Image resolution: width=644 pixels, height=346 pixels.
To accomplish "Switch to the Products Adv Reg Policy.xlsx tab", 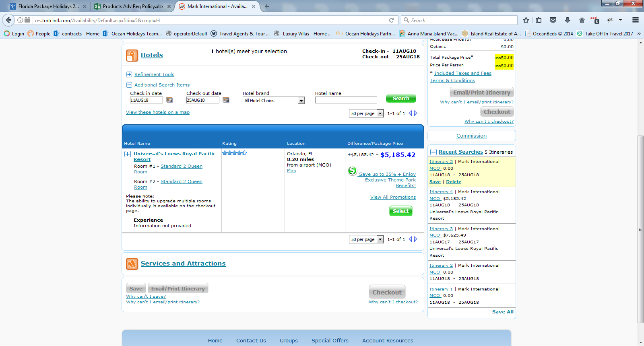I will (133, 6).
